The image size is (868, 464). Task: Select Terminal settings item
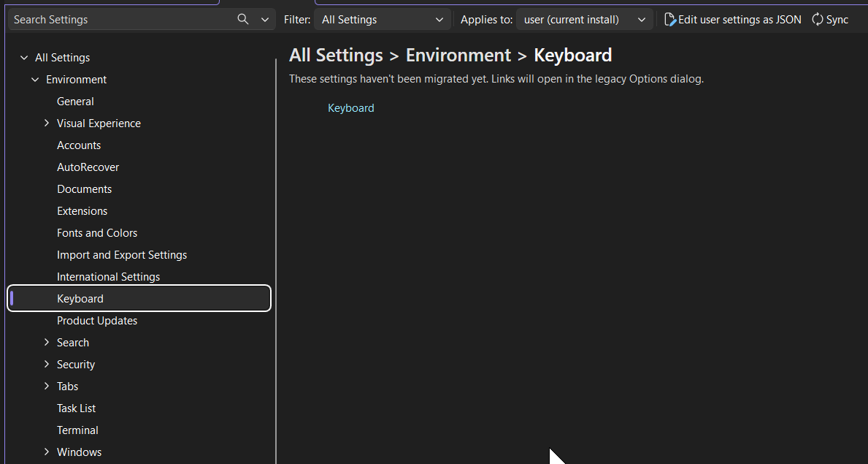tap(77, 430)
